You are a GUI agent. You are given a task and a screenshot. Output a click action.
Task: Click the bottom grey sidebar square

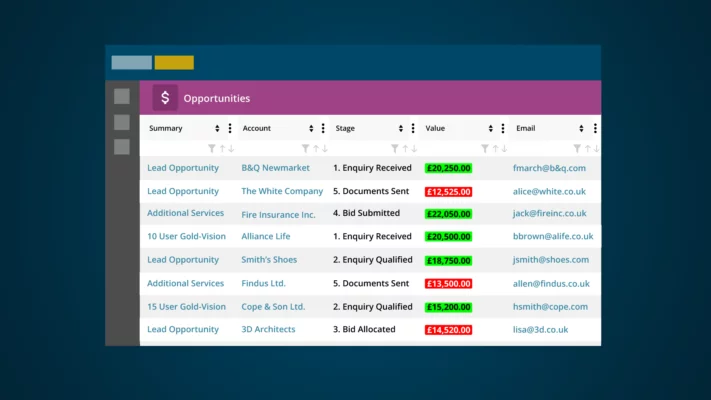point(122,147)
